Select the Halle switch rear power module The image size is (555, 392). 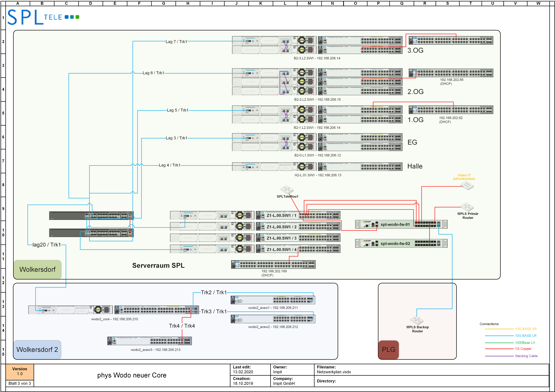pyautogui.click(x=274, y=166)
